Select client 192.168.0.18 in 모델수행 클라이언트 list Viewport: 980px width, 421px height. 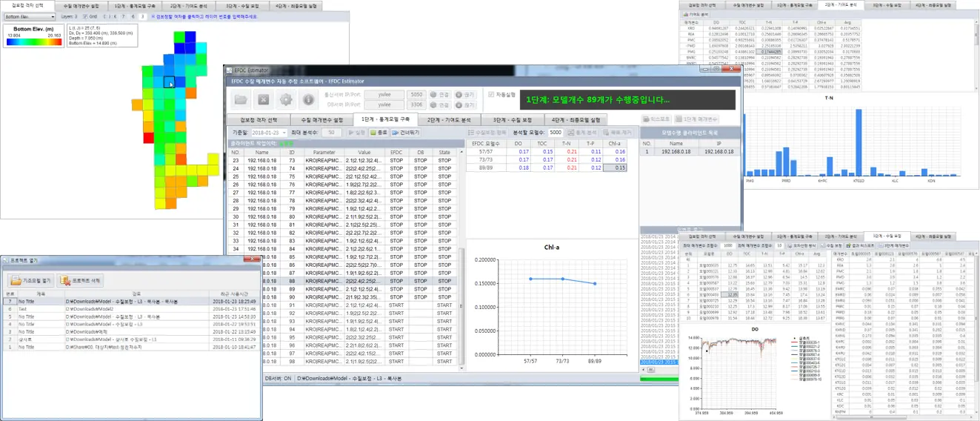click(x=690, y=150)
